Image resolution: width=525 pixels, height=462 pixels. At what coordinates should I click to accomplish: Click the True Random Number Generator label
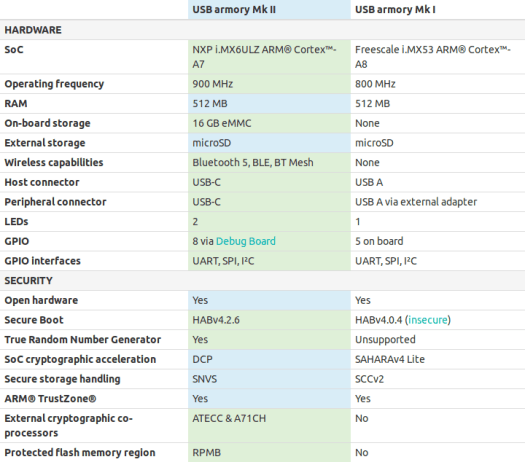(83, 339)
